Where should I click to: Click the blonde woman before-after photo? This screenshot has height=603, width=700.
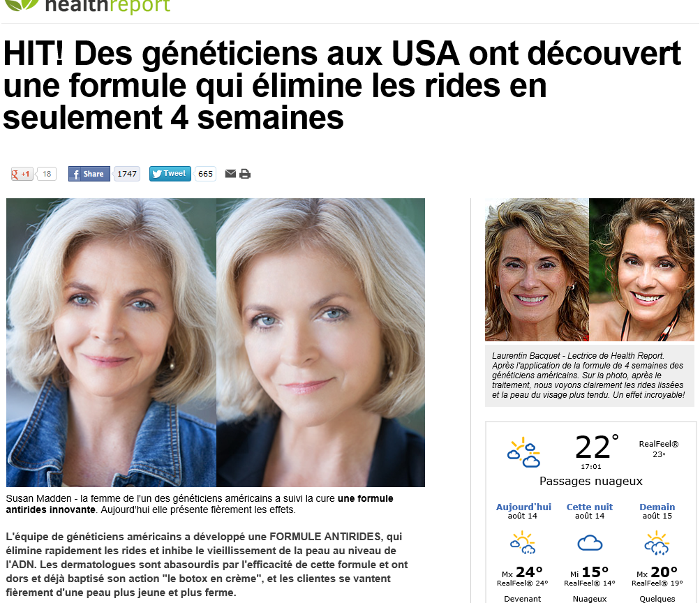[x=216, y=343]
